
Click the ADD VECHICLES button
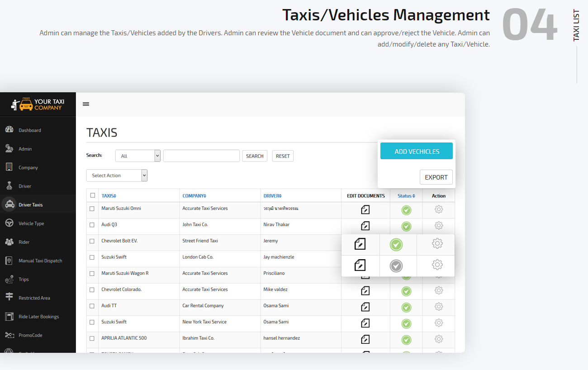coord(416,151)
